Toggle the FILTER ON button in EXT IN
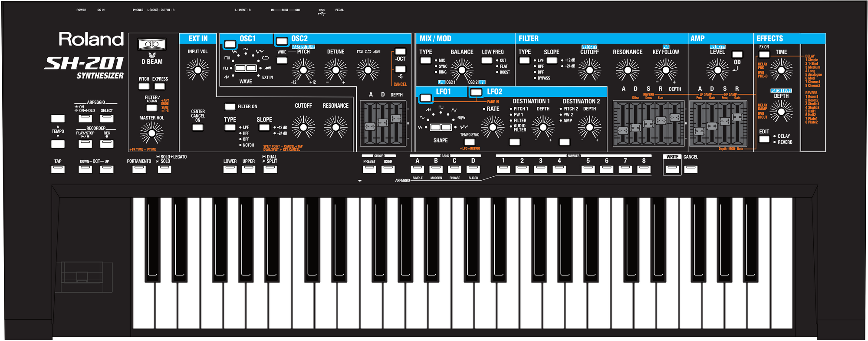868x341 pixels. click(230, 107)
